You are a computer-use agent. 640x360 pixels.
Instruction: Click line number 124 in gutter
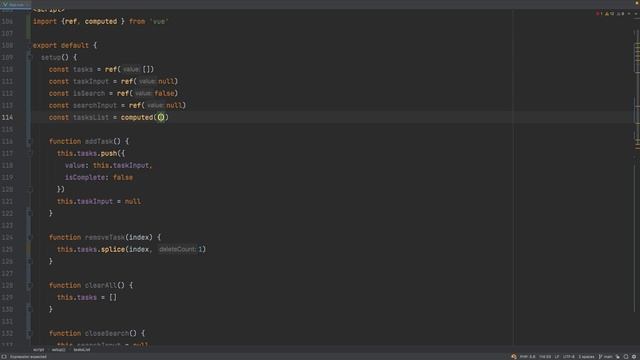point(7,237)
